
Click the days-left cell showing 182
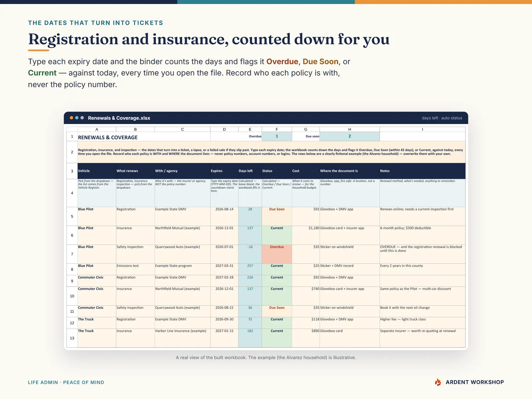(x=250, y=338)
